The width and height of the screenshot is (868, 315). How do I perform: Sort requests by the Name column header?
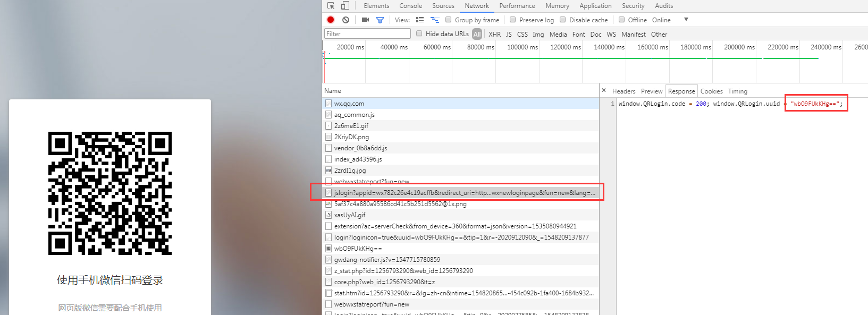click(x=460, y=90)
